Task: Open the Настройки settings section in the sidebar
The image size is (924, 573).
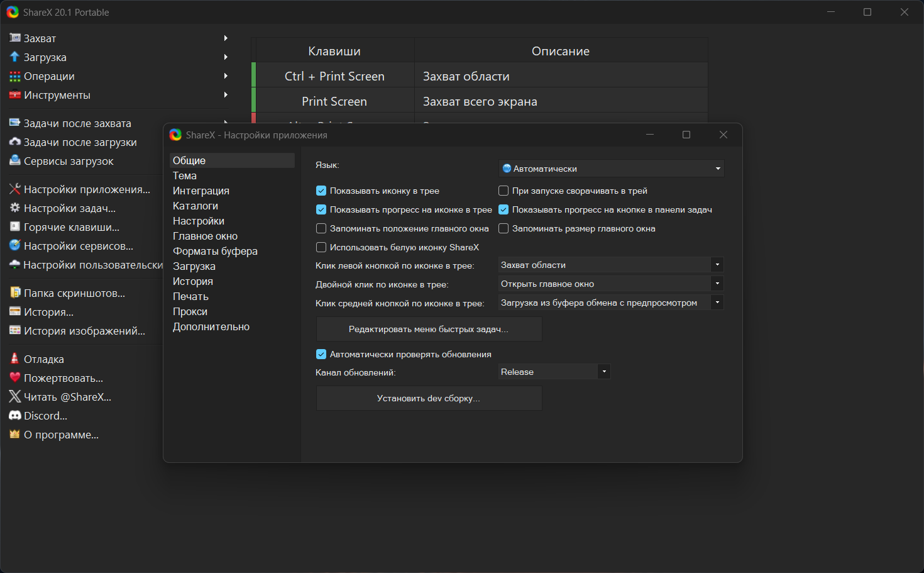Action: (x=232, y=221)
